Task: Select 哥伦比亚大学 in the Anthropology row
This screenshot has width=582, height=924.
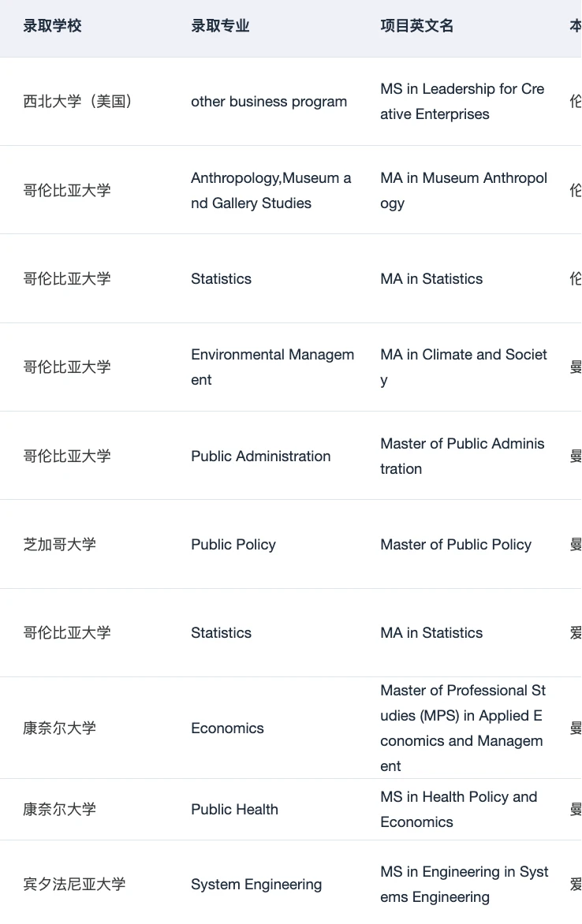Action: click(66, 190)
